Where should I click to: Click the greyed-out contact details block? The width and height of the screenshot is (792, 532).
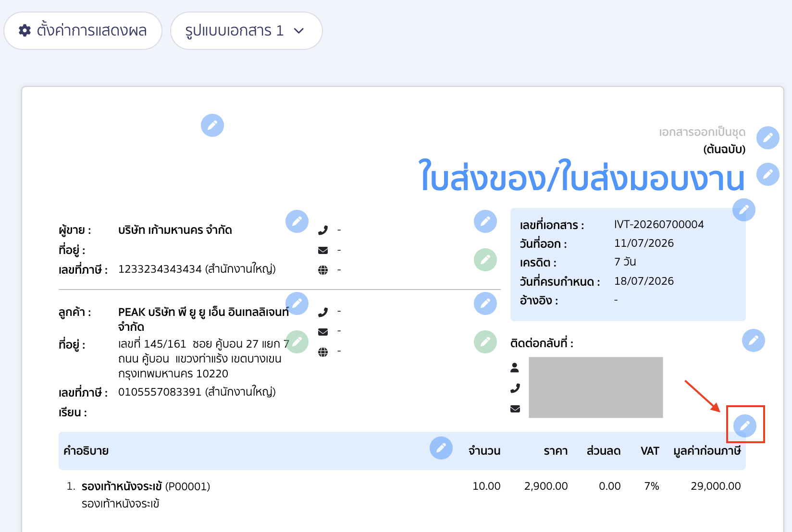coord(596,387)
